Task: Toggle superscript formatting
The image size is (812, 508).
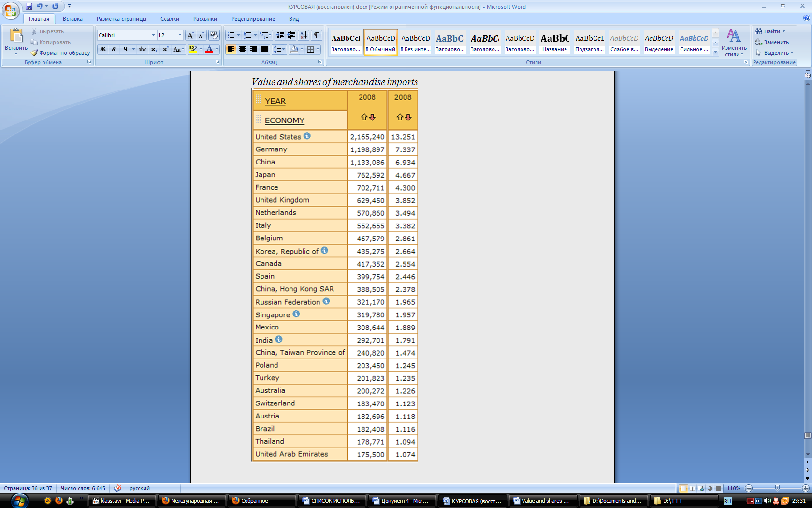Action: click(165, 49)
